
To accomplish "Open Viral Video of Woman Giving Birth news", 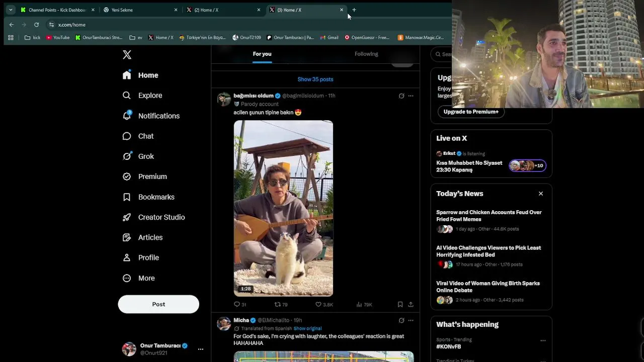I will (488, 287).
